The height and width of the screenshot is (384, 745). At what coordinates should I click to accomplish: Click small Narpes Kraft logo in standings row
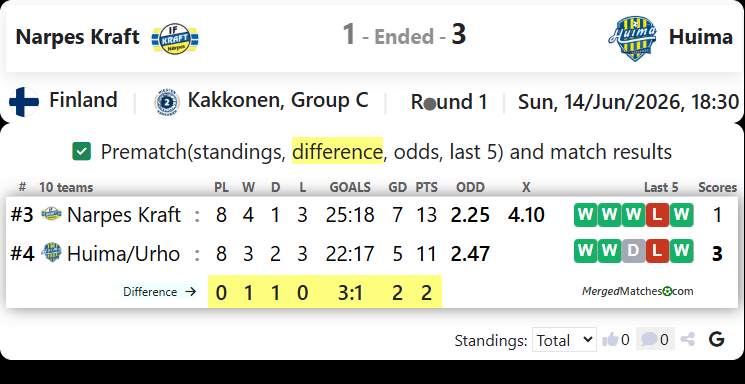pos(51,214)
